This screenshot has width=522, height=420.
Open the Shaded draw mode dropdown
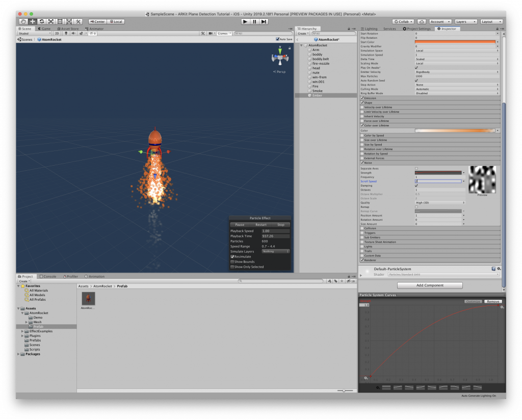pos(35,34)
